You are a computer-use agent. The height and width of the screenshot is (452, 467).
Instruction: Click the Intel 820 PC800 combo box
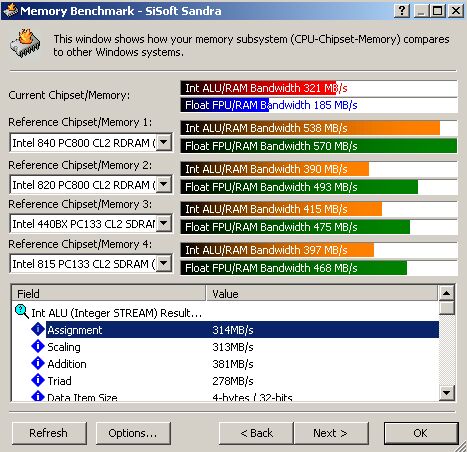pos(91,184)
